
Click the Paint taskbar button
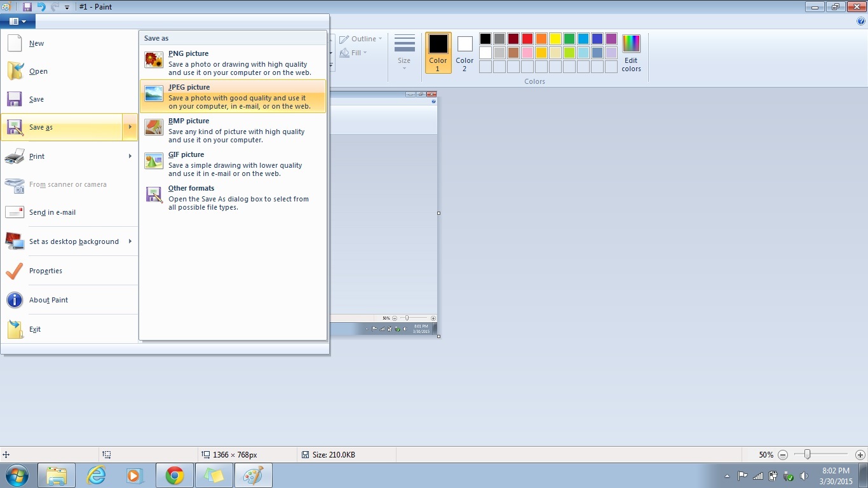coord(254,475)
